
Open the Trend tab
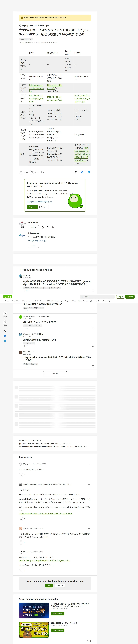(7, 301)
